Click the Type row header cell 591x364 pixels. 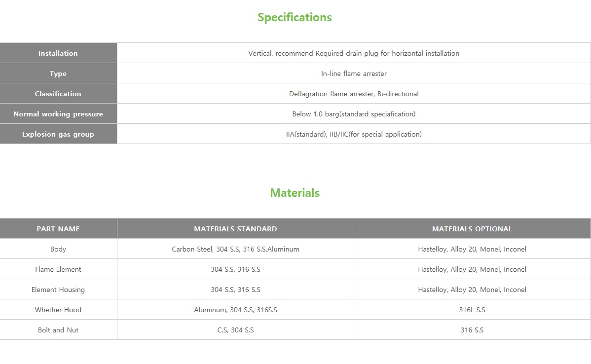pyautogui.click(x=58, y=73)
